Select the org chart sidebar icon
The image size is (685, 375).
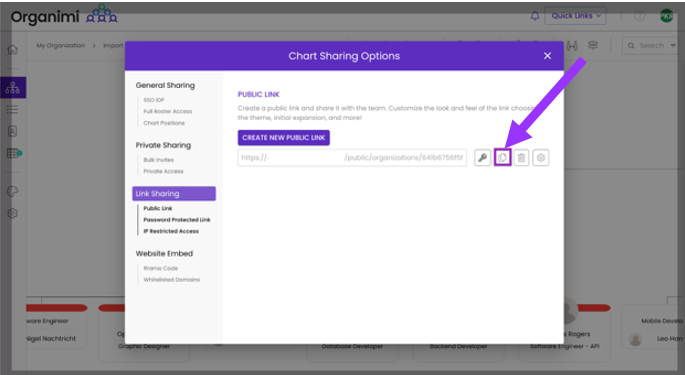[13, 88]
